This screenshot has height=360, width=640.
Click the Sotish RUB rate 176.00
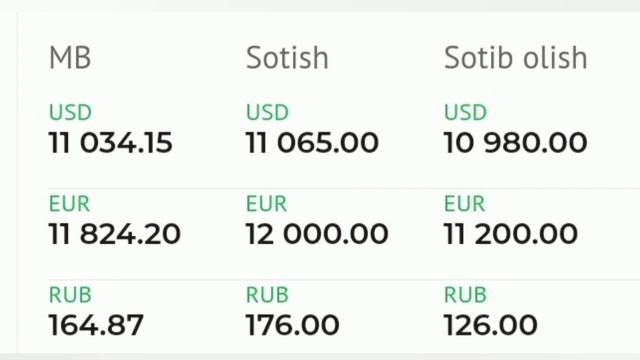pyautogui.click(x=293, y=325)
